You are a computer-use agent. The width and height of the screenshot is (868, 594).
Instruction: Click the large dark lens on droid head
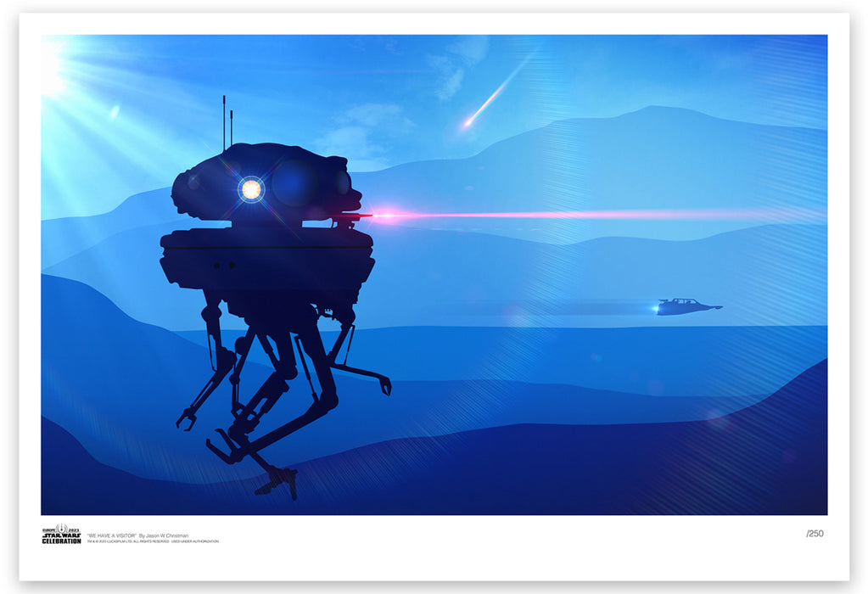(294, 183)
